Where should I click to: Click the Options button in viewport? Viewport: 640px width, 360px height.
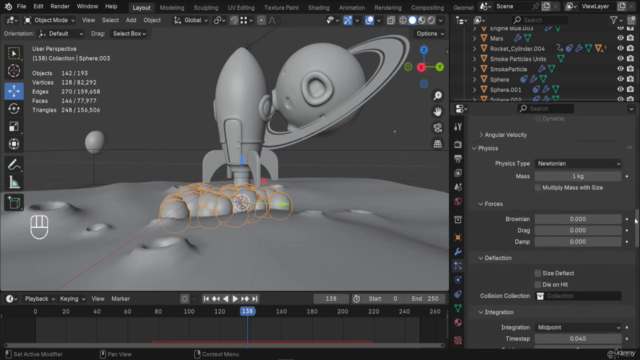tap(430, 34)
